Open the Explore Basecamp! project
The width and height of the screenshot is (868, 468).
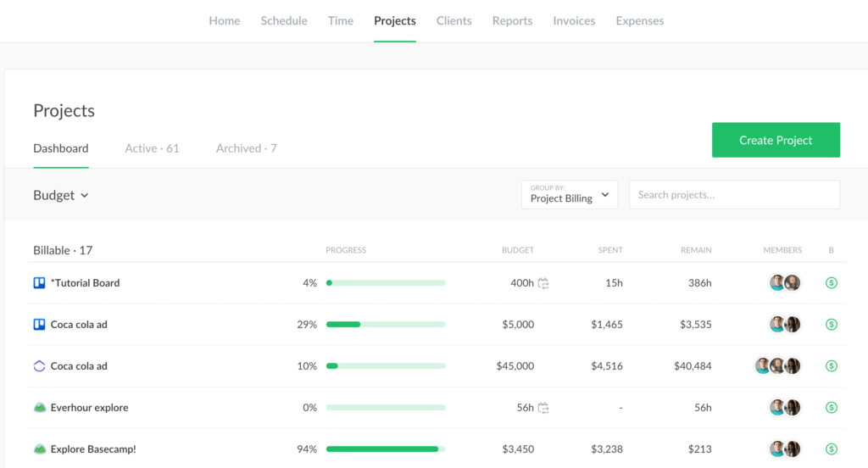[x=93, y=449]
